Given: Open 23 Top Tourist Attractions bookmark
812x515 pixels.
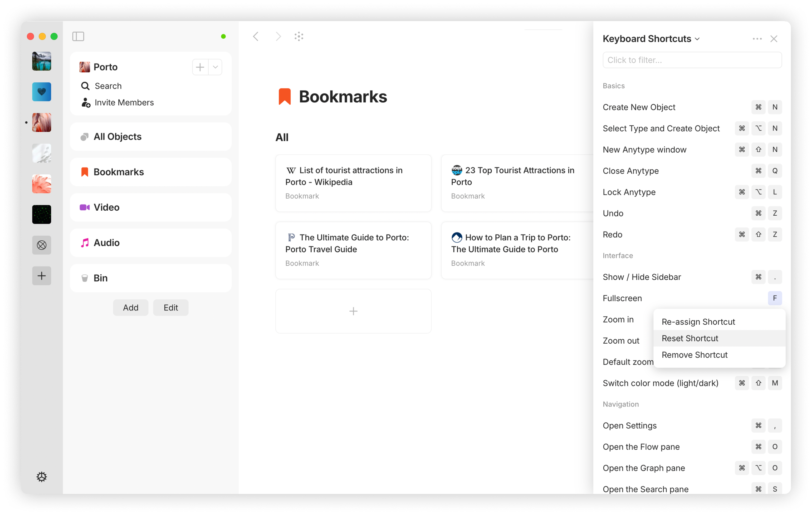Looking at the screenshot, I should 517,183.
